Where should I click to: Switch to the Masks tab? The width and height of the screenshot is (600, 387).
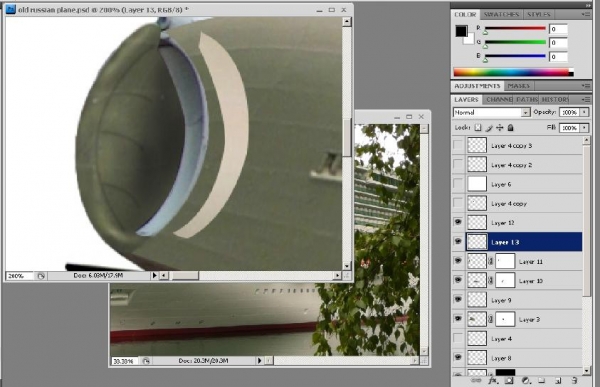coord(518,86)
